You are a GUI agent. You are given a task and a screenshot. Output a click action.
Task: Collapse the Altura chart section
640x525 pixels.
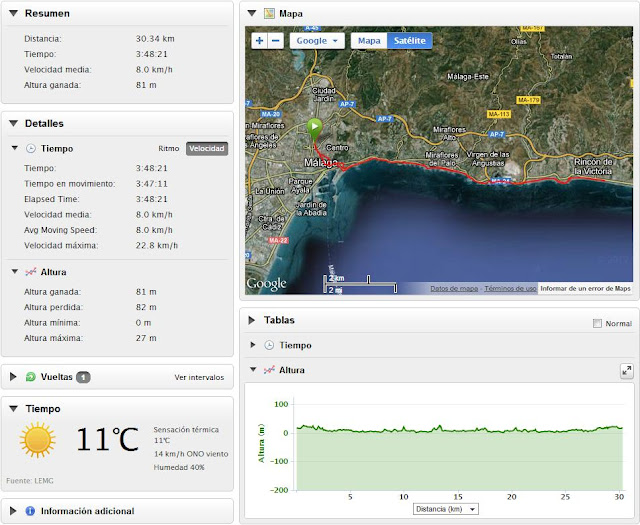253,369
